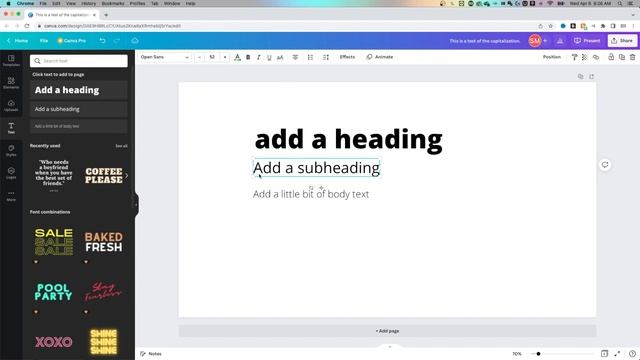Click the Present button

click(x=587, y=41)
